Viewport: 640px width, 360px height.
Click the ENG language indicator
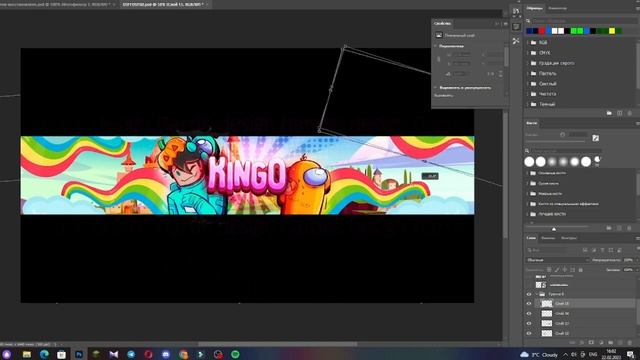coord(593,354)
